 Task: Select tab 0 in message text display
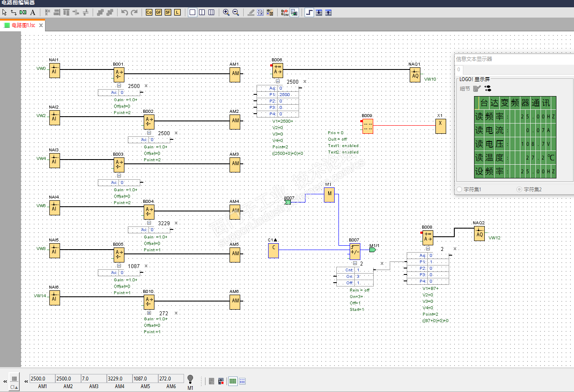[459, 69]
